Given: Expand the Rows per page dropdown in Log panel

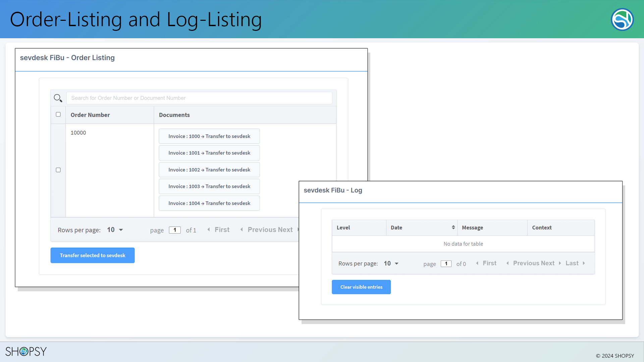Looking at the screenshot, I should coord(391,263).
